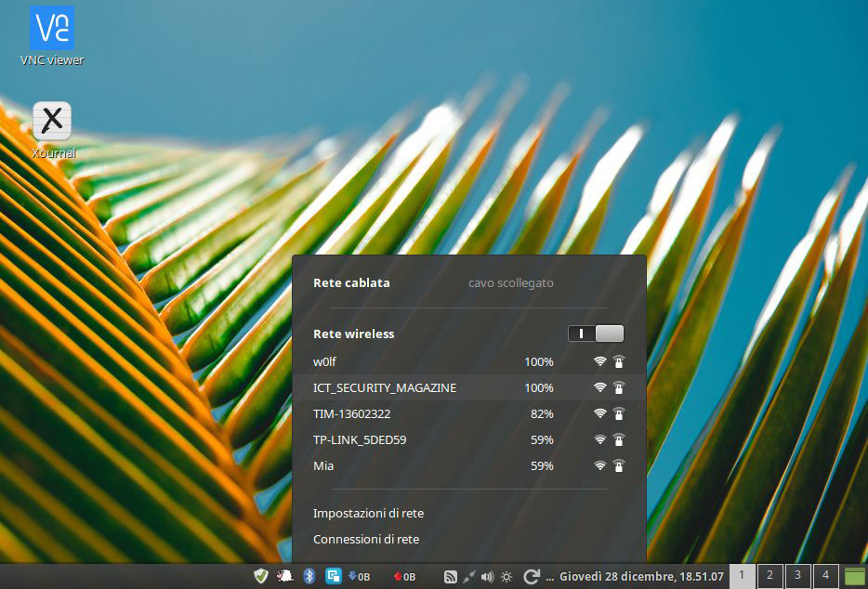The height and width of the screenshot is (589, 868).
Task: Open Impostazioni di rete
Action: point(368,513)
